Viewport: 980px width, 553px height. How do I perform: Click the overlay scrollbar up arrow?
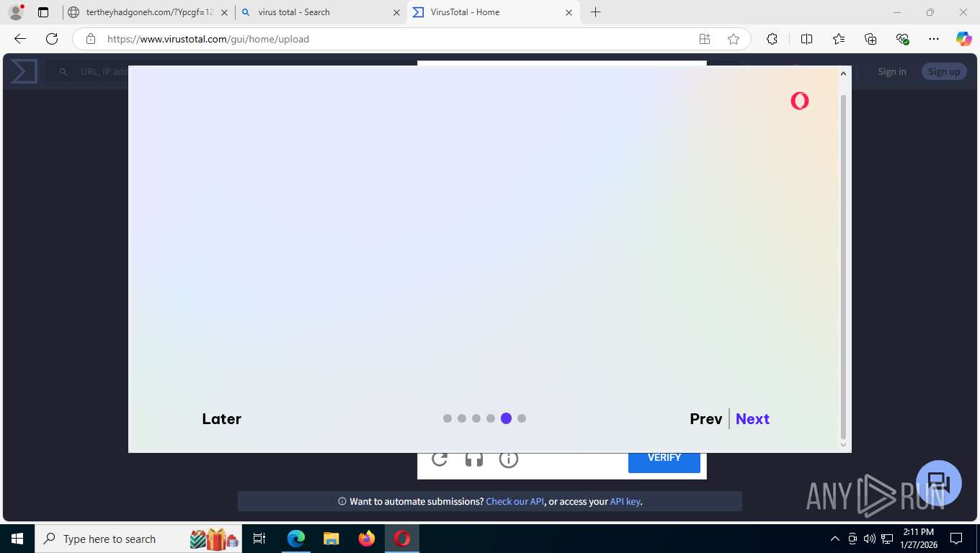844,73
